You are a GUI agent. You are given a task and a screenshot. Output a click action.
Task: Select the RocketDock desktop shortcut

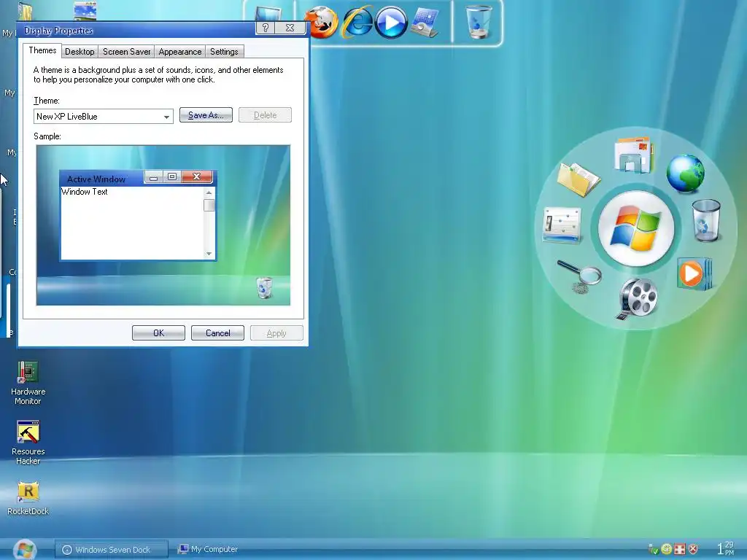click(28, 499)
